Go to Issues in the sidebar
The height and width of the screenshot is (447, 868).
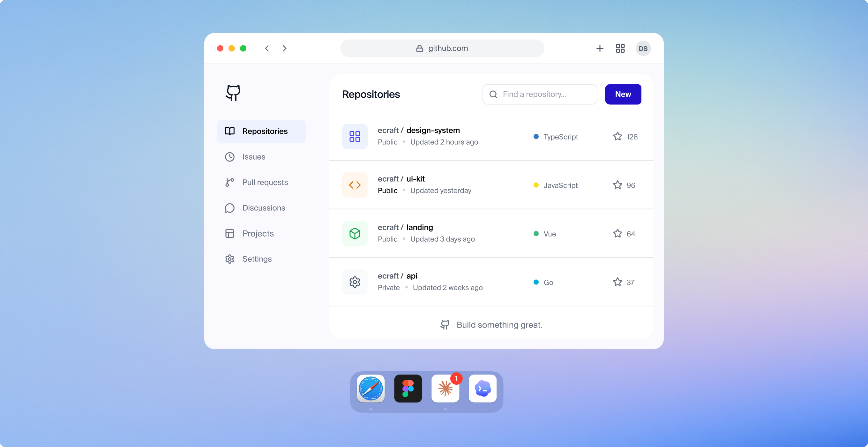[261, 157]
